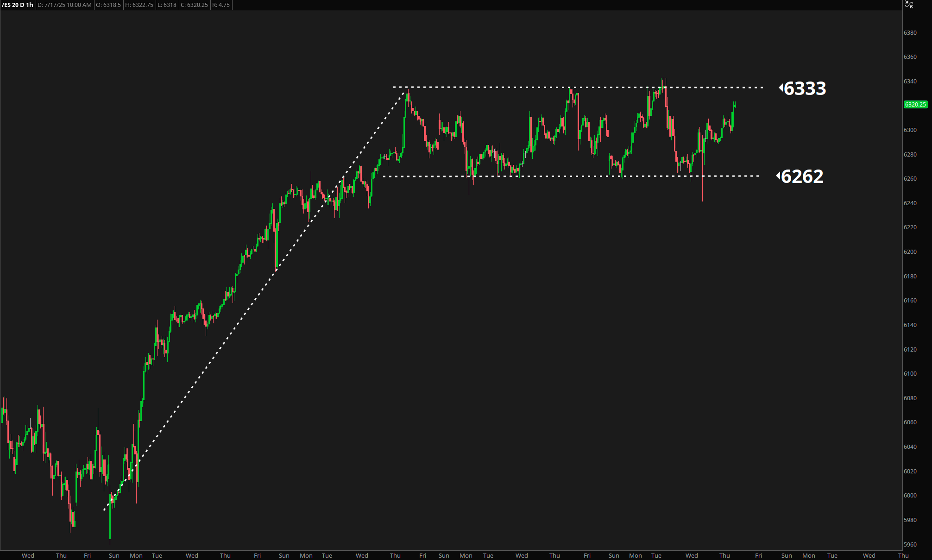Click the 6360 price axis label
Image resolution: width=932 pixels, height=560 pixels.
click(x=910, y=57)
